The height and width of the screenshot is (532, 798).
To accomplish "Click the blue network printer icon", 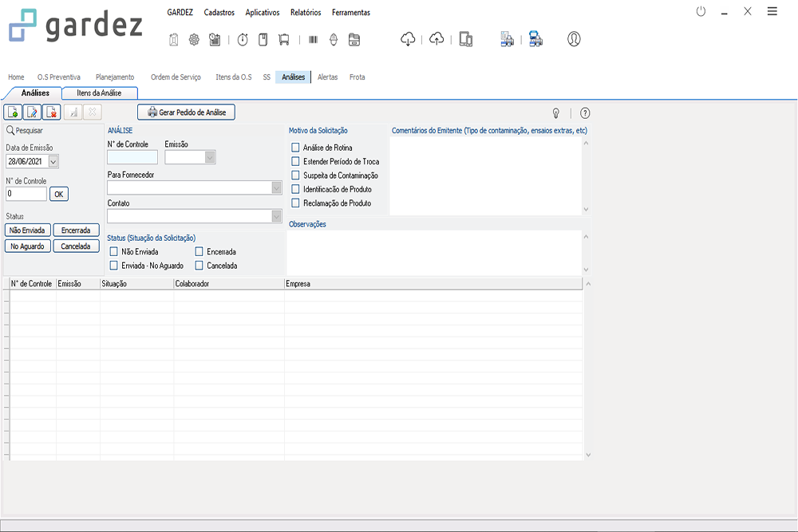I will tap(535, 39).
